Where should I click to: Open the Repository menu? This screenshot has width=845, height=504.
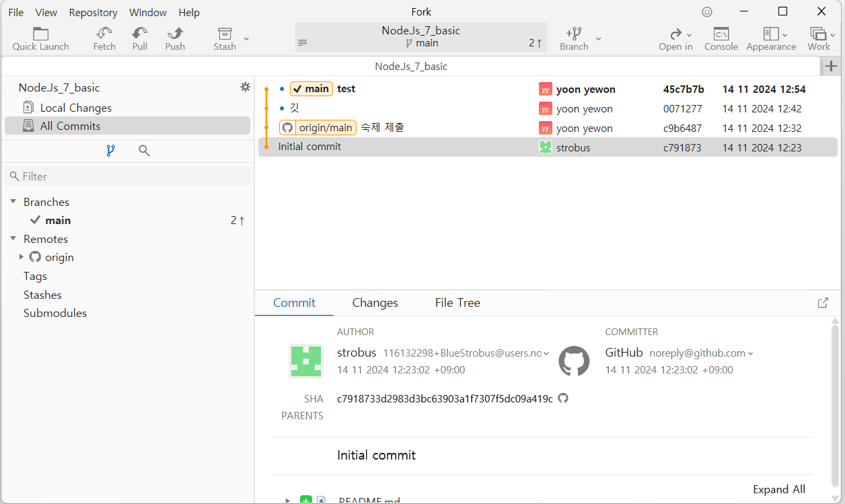point(94,12)
